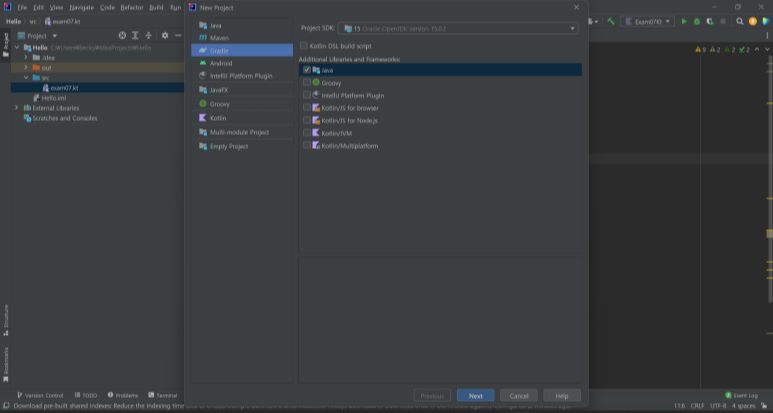Viewport: 773px width, 413px height.
Task: Choose Multi-module Project type
Action: click(x=242, y=132)
